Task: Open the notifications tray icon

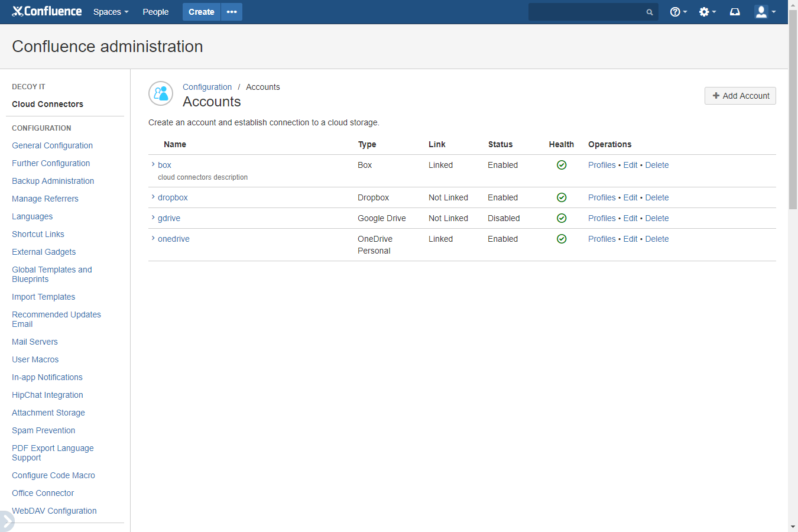Action: point(735,12)
